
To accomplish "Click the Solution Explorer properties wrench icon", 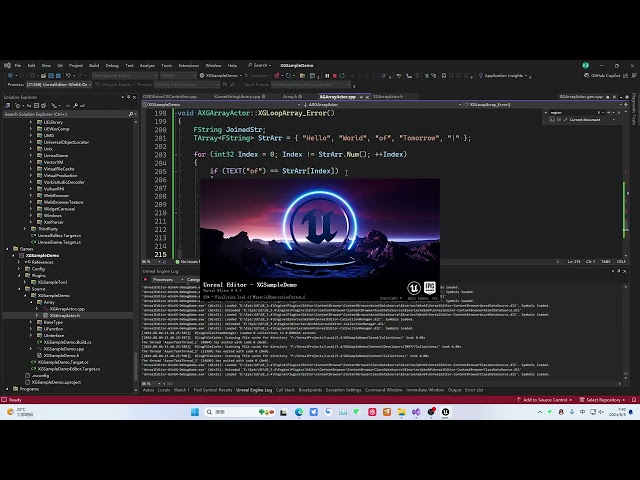I will click(x=76, y=106).
